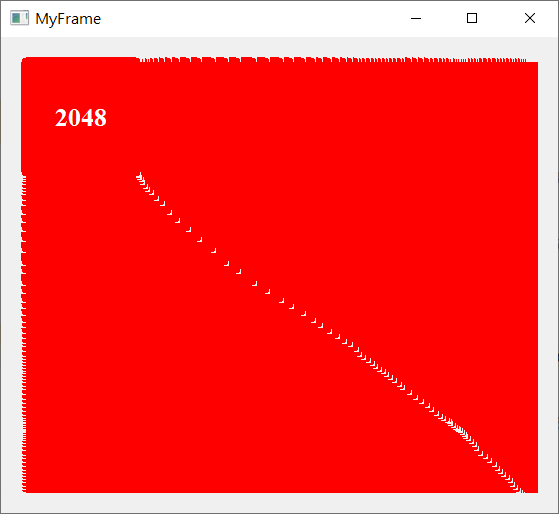Maximize the MyFrame window
This screenshot has width=559, height=514.
point(472,18)
